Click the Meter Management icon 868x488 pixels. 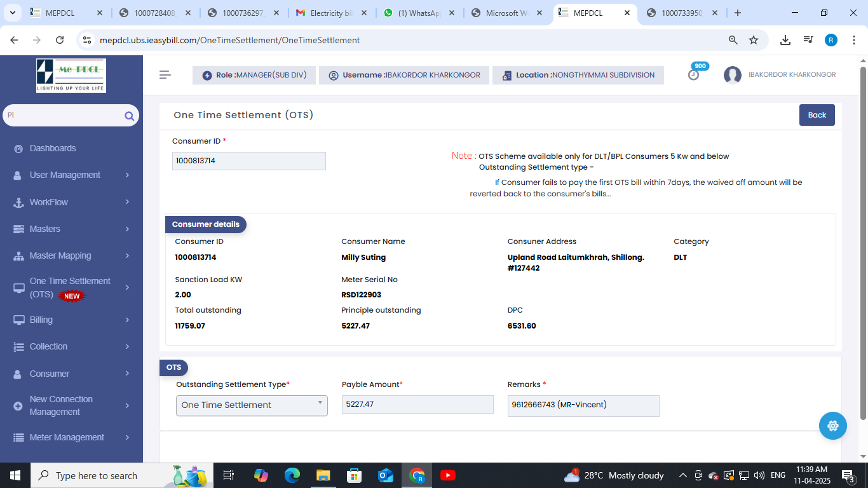coord(18,437)
